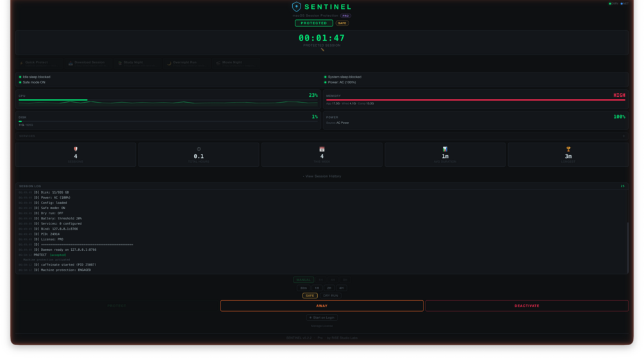644x358 pixels.
Task: Click the bar chart icon on Avg Duration card
Action: click(x=445, y=149)
